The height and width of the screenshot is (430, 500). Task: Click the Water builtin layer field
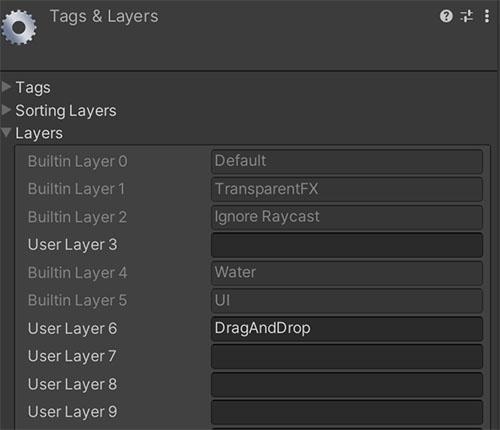tap(347, 273)
